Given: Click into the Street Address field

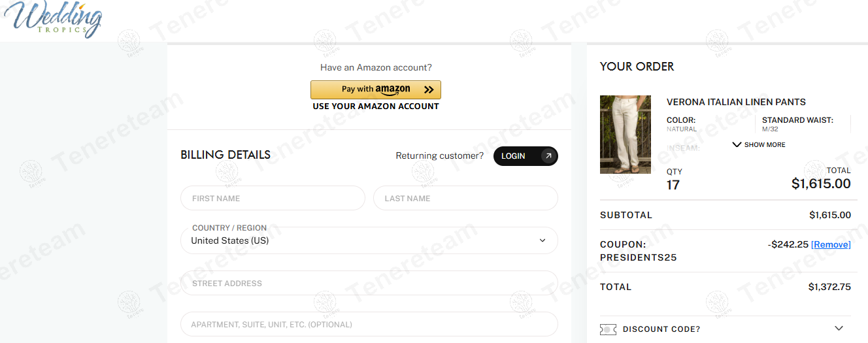Looking at the screenshot, I should 369,284.
